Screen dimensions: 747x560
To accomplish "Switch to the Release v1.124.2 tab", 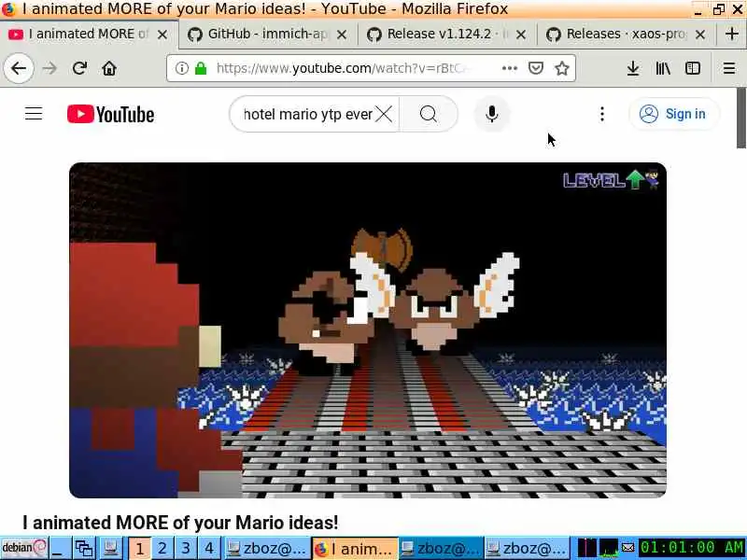I will pyautogui.click(x=447, y=35).
